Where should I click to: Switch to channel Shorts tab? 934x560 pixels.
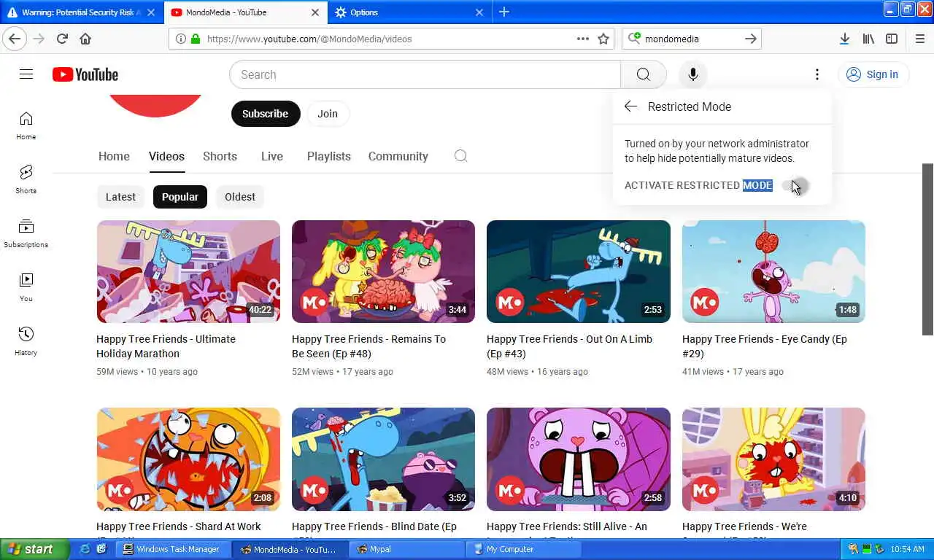coord(220,156)
